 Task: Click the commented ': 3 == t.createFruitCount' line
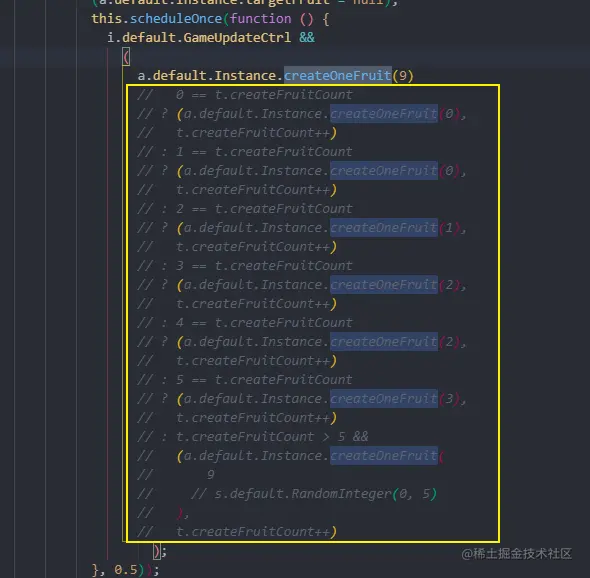[245, 266]
